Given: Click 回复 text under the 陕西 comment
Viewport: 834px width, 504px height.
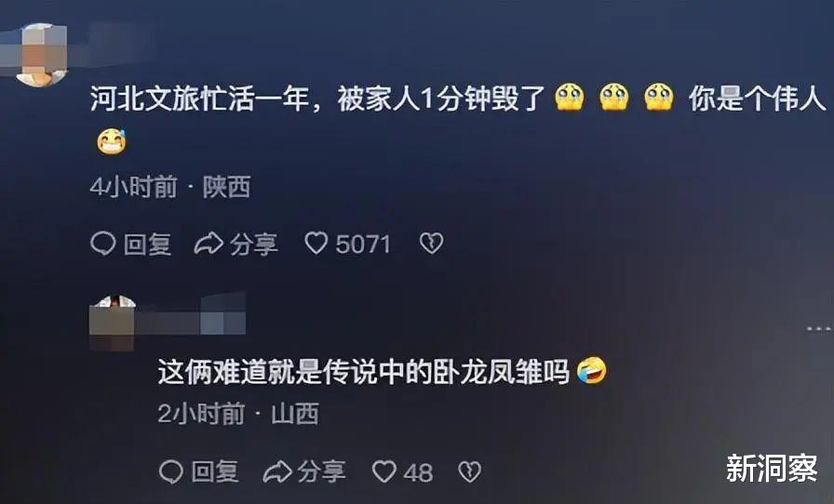Looking at the screenshot, I should click(147, 245).
